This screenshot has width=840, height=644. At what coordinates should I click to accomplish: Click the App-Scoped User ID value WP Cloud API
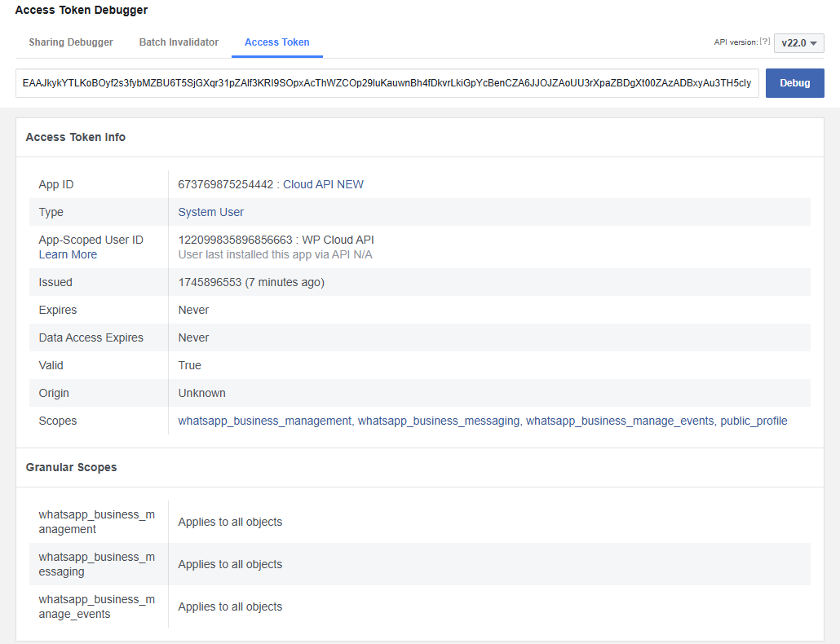tap(338, 240)
